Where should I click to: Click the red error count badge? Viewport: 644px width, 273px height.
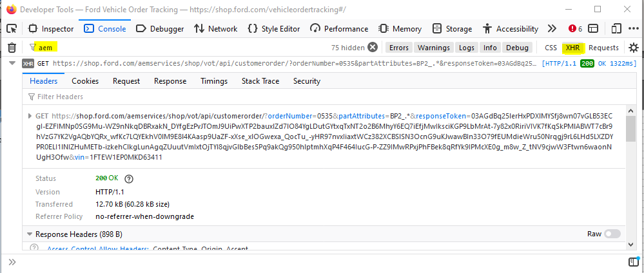pos(575,28)
